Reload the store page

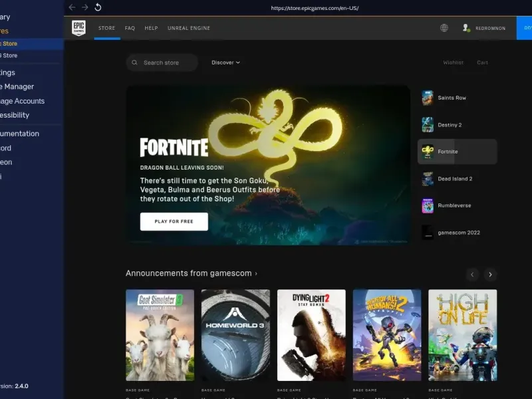pyautogui.click(x=98, y=7)
